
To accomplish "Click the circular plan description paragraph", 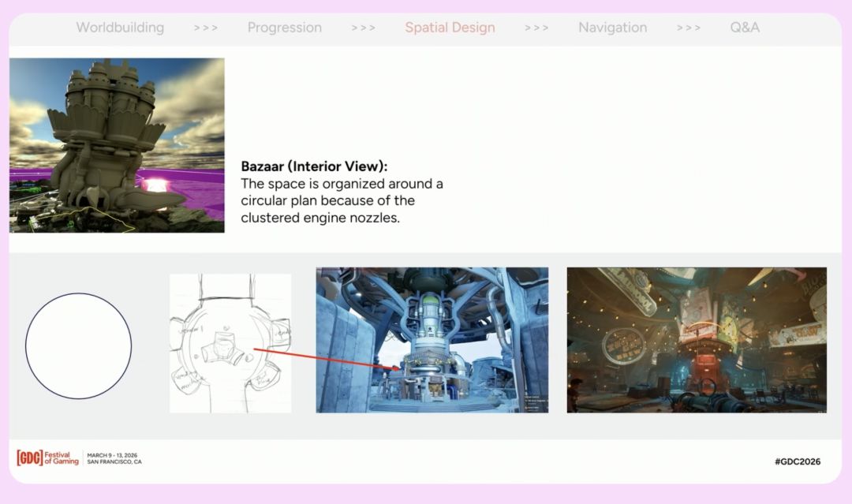I will (342, 201).
